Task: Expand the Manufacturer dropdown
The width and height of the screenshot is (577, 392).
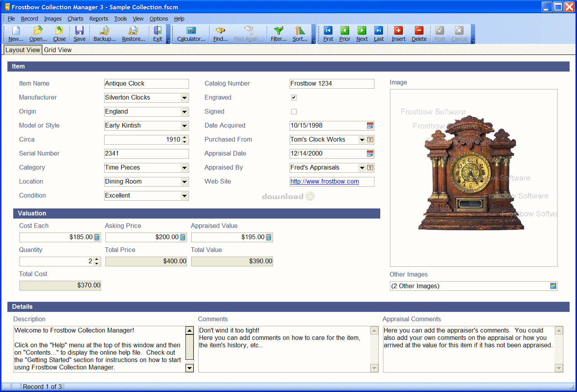Action: coord(185,98)
